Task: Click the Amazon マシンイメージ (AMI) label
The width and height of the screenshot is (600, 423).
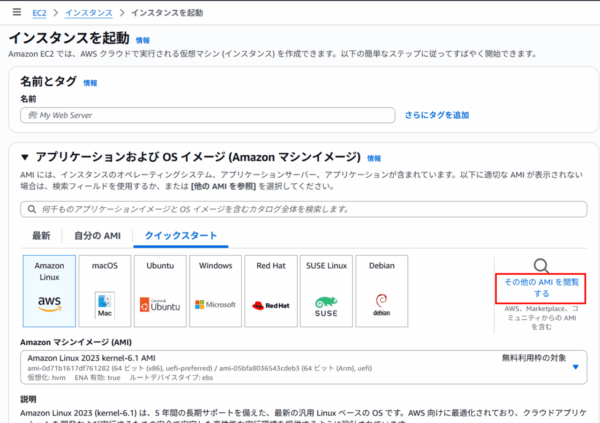Action: coord(76,342)
